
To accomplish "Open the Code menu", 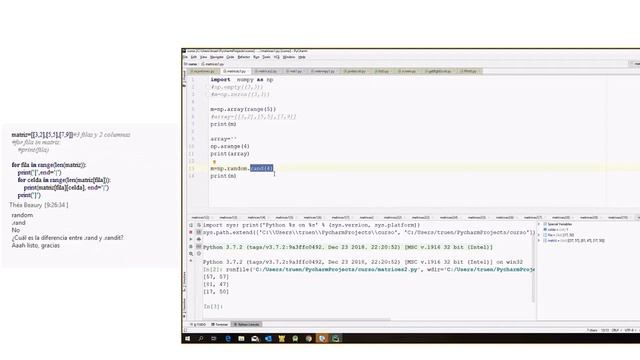I will pos(230,57).
